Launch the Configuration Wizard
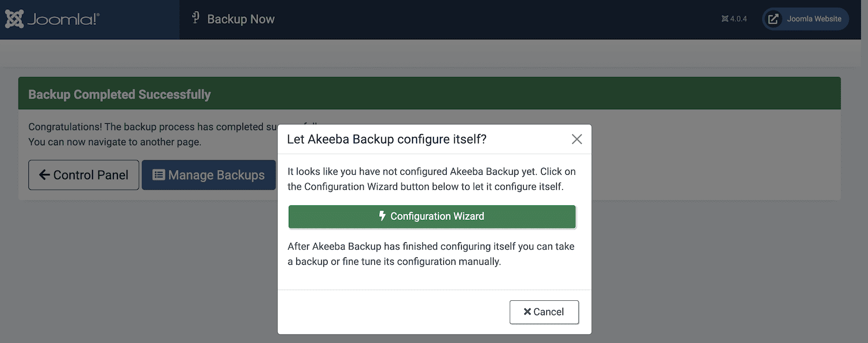 coord(432,216)
